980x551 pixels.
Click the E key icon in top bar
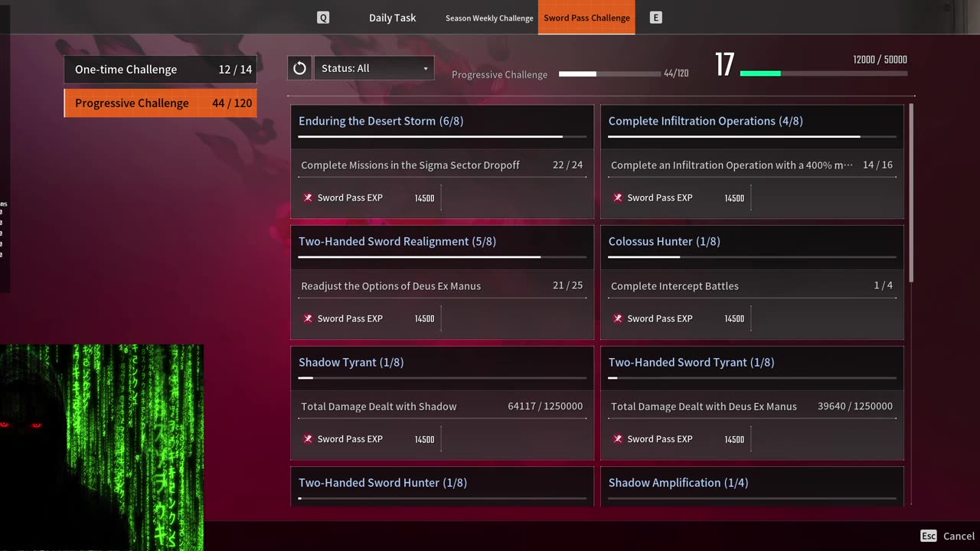655,18
